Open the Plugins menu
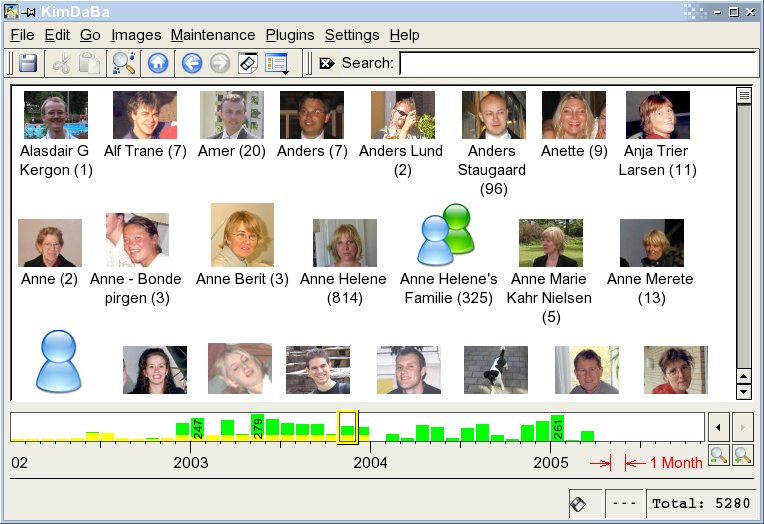The image size is (764, 524). coord(290,35)
